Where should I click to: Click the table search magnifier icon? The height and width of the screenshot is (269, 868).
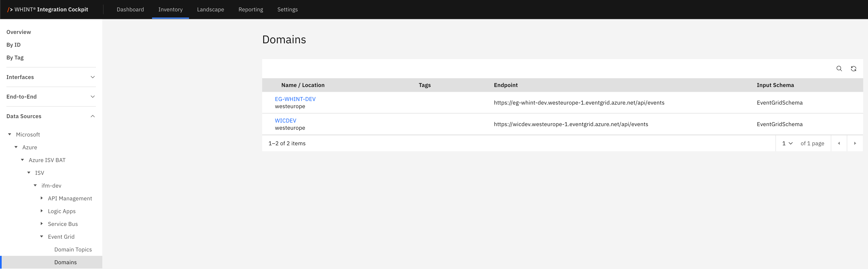click(839, 69)
